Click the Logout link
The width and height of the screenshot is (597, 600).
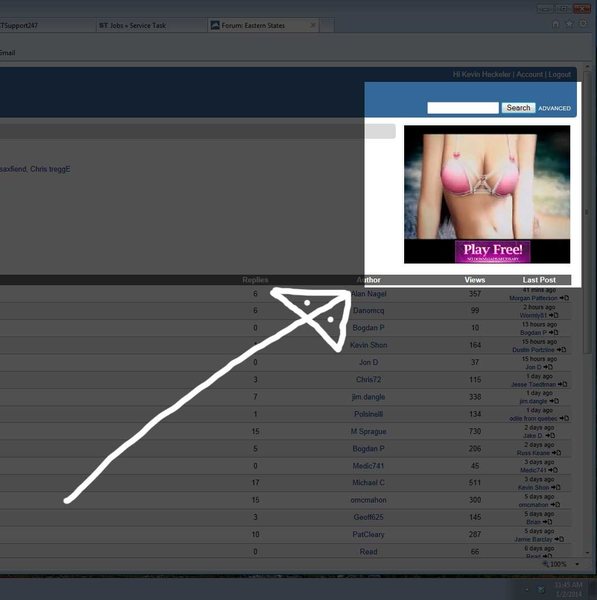[559, 74]
